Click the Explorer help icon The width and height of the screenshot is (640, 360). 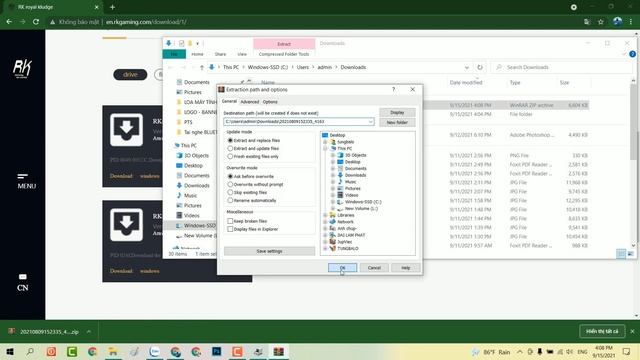click(632, 54)
